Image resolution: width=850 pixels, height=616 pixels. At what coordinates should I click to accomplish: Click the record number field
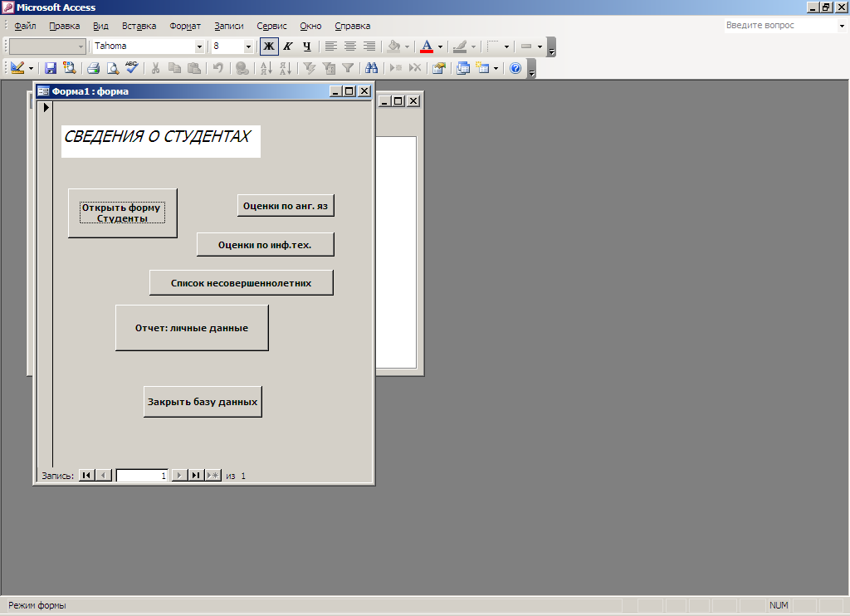coord(142,476)
